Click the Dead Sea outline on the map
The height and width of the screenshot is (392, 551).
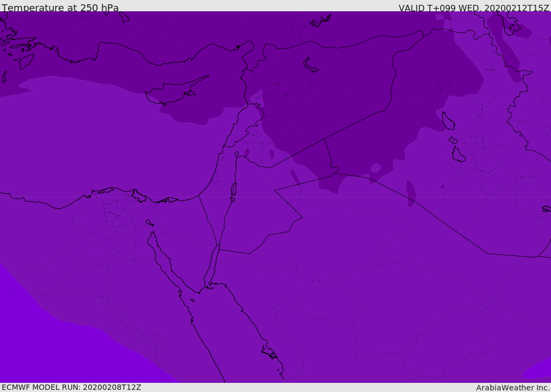pyautogui.click(x=234, y=191)
